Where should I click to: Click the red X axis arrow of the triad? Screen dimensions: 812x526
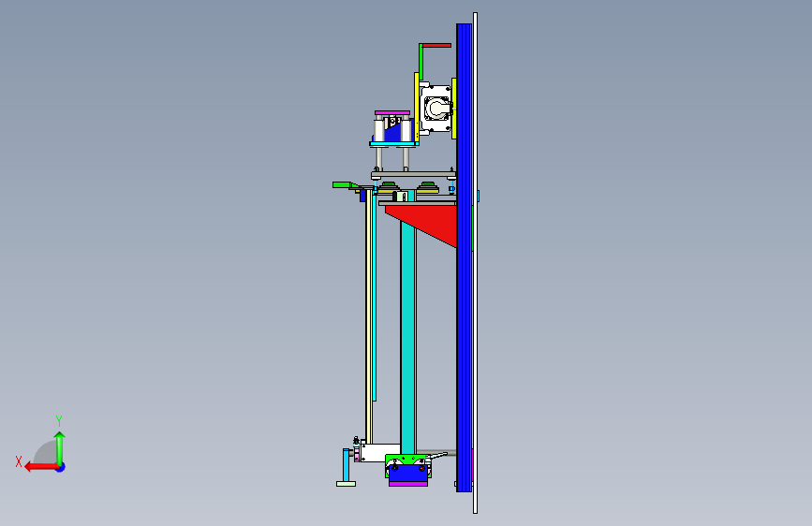pyautogui.click(x=40, y=467)
